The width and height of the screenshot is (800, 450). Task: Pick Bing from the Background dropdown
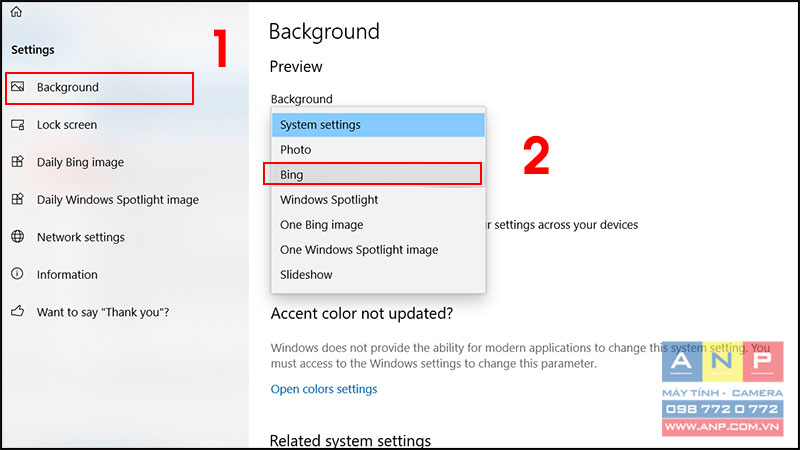(x=378, y=174)
